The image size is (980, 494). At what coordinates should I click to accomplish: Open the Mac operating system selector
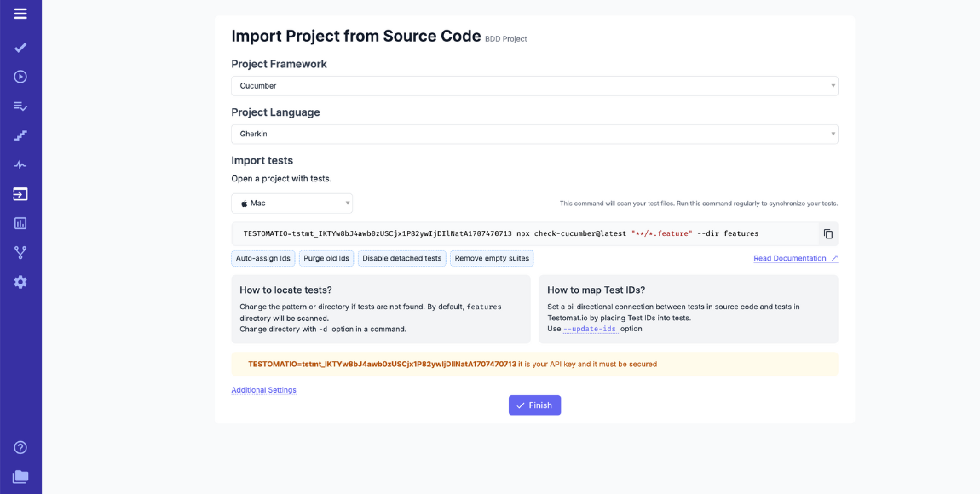click(x=291, y=203)
